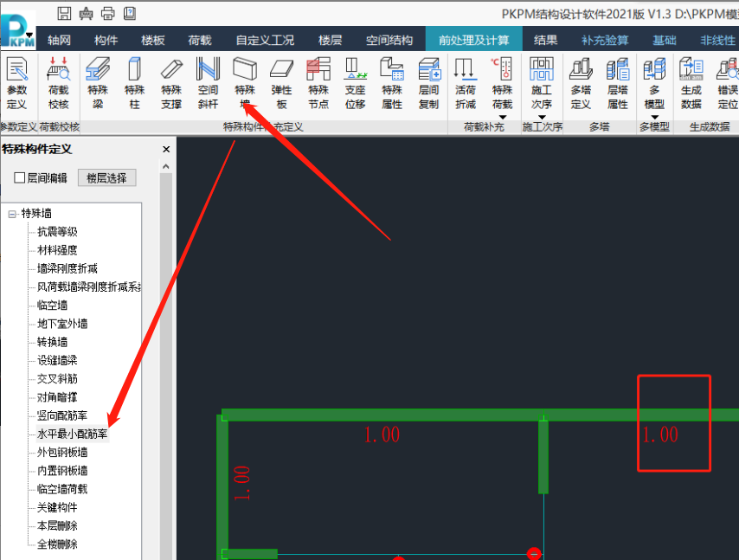Select 风荷载墙梁刚度折减系数 tree item
Screen dimensions: 739x560
click(89, 286)
